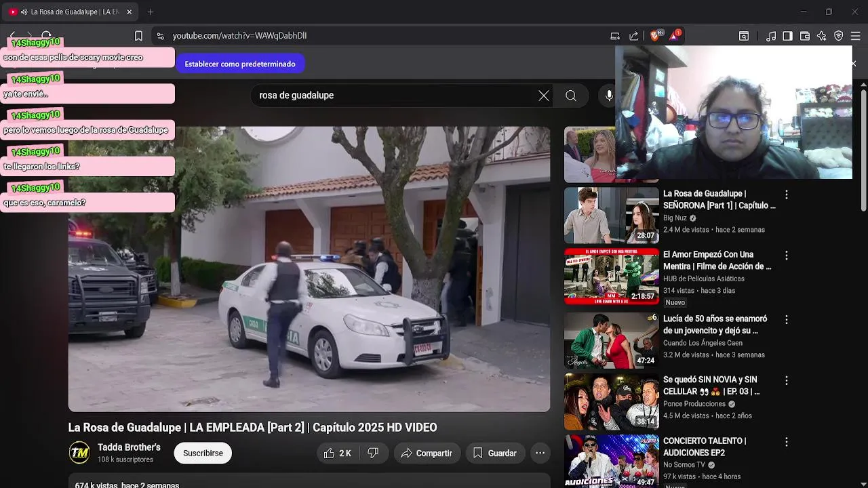868x488 pixels.
Task: Go back with the browser back arrow
Action: [x=12, y=35]
